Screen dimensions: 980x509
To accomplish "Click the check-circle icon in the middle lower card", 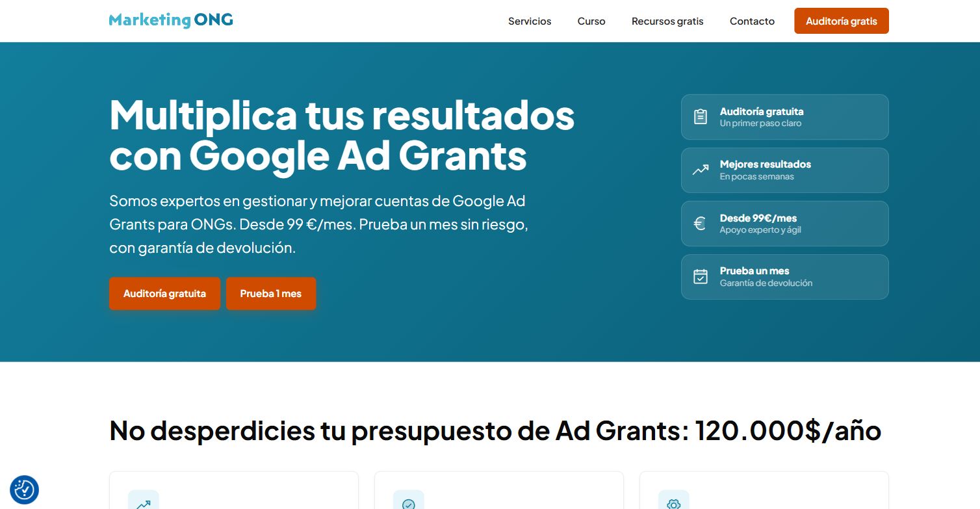I will [409, 504].
